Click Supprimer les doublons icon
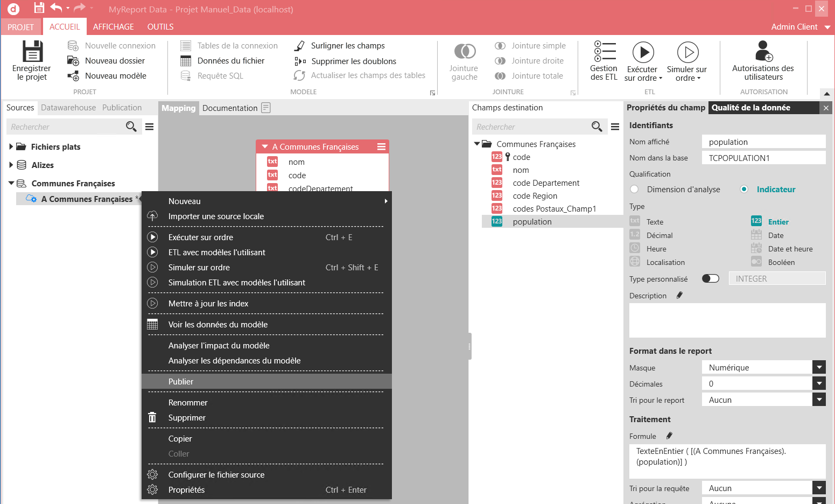This screenshot has width=835, height=504. tap(300, 61)
